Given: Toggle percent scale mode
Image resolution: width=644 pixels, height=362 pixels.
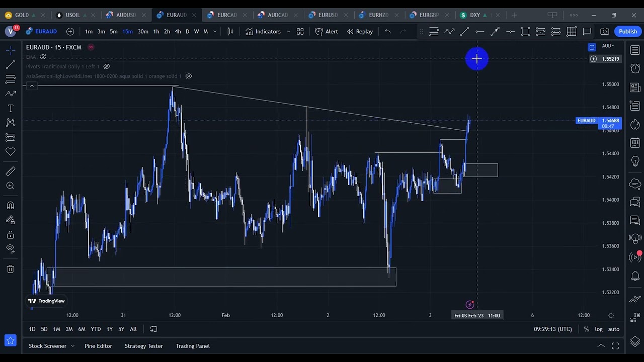Looking at the screenshot, I should coord(586,329).
